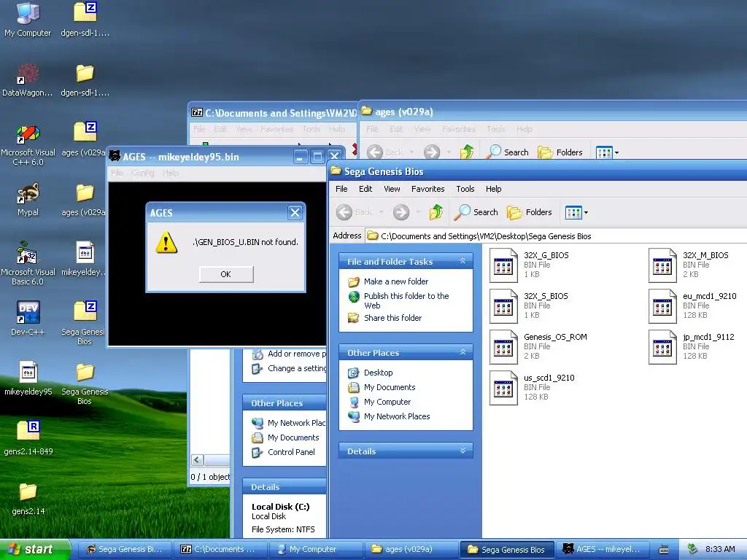Switch to C:\Documents 7-Zip taskbar button
Image resolution: width=747 pixels, height=560 pixels.
click(x=220, y=550)
